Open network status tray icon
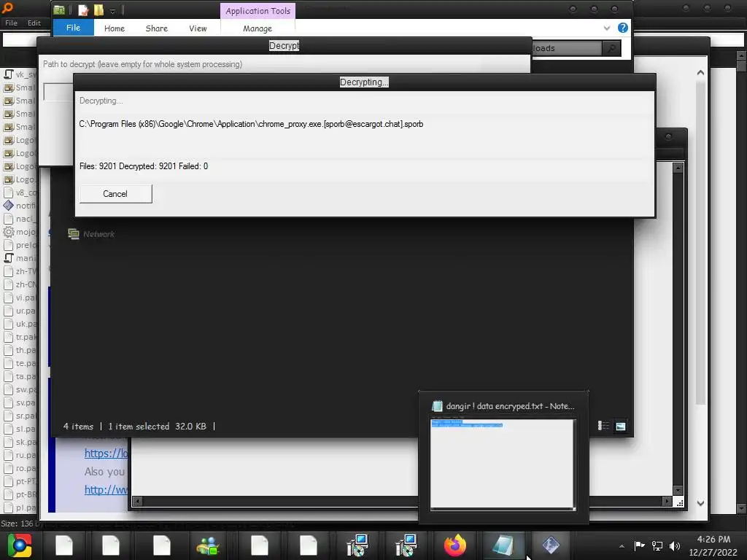The height and width of the screenshot is (560, 747). 657,545
